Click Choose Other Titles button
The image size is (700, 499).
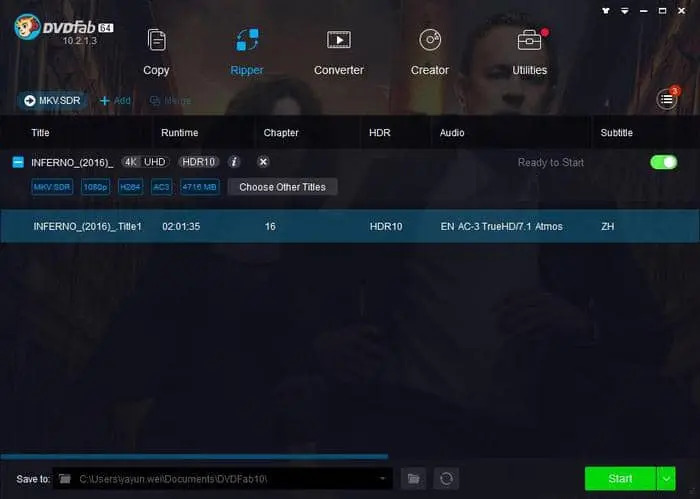[x=283, y=187]
